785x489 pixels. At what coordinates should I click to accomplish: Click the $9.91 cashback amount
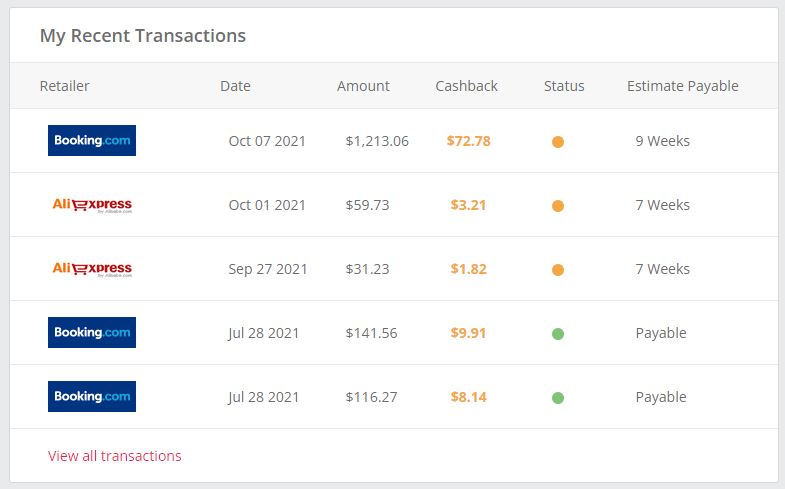pos(468,333)
